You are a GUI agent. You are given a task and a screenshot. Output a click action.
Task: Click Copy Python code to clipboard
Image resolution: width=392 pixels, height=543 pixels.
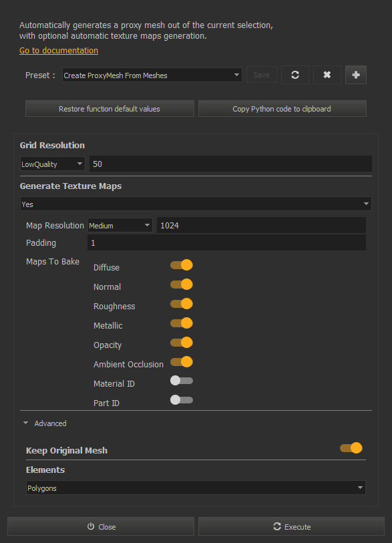tap(282, 109)
